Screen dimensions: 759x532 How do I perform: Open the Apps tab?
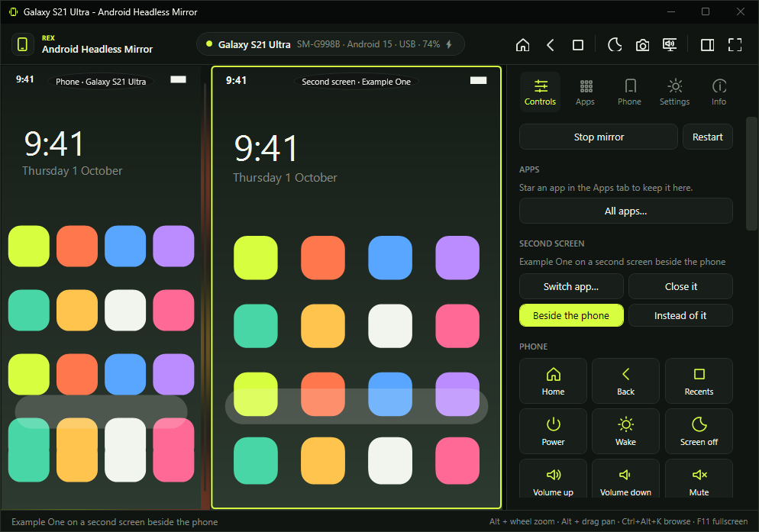585,92
